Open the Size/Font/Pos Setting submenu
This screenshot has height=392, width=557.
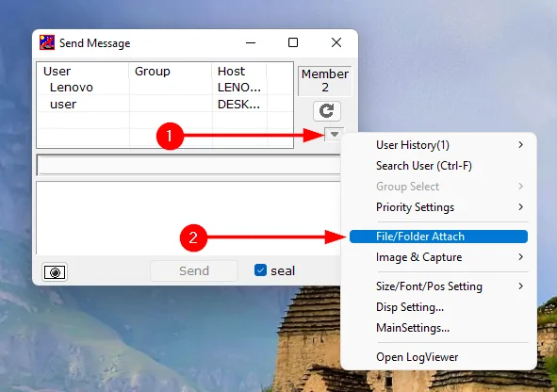tap(438, 286)
